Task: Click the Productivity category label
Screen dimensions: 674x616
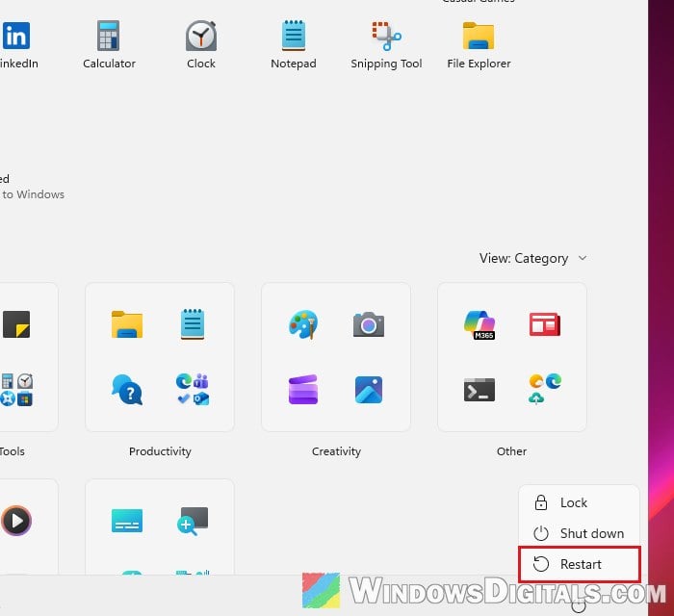Action: [160, 451]
